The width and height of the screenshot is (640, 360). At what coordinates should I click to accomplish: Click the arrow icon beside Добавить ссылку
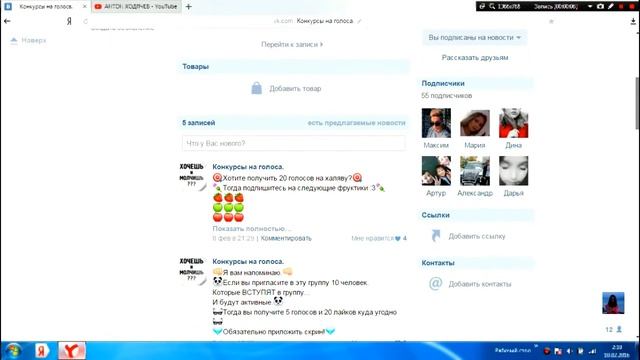point(436,236)
